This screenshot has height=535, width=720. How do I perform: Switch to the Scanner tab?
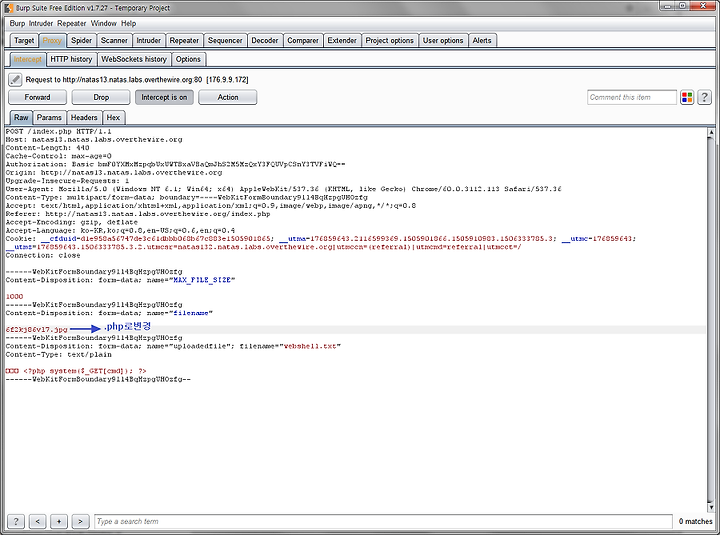pos(114,40)
